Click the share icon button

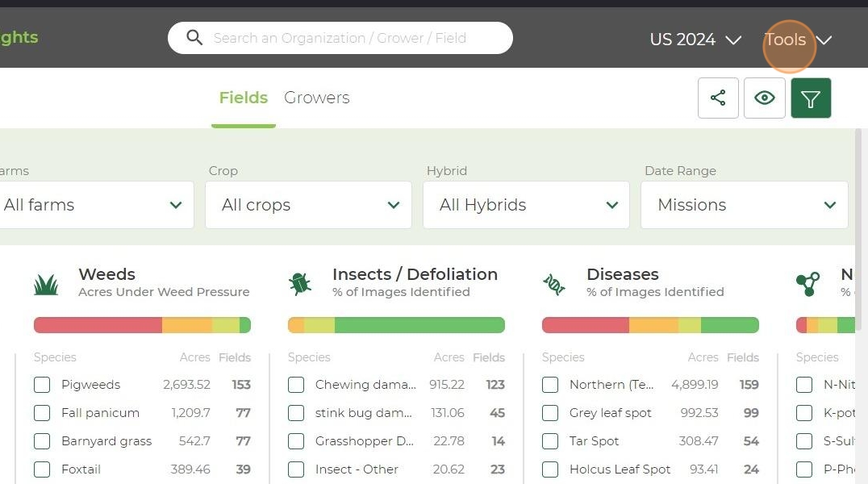point(718,98)
